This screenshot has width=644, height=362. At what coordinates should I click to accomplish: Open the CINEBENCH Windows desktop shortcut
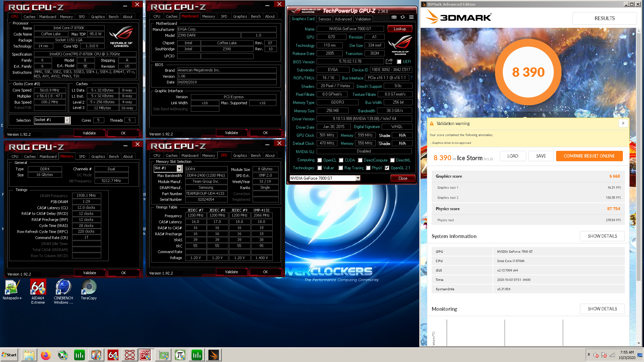tap(63, 292)
